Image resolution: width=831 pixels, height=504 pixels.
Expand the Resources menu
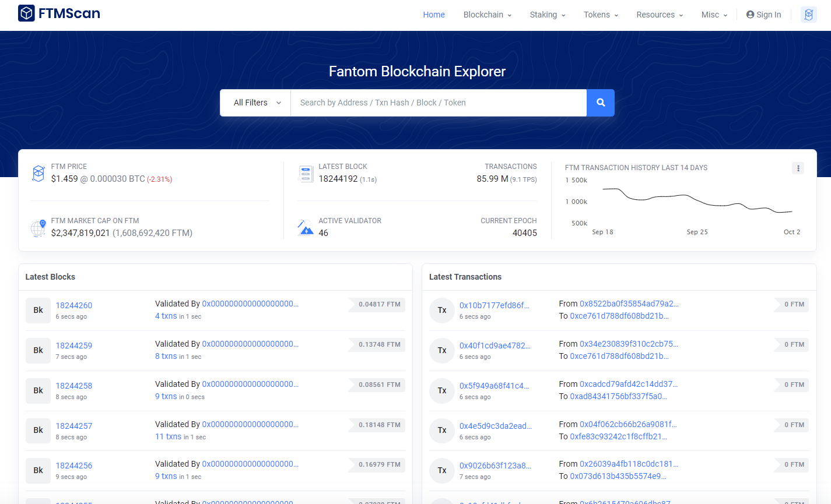[x=660, y=15]
